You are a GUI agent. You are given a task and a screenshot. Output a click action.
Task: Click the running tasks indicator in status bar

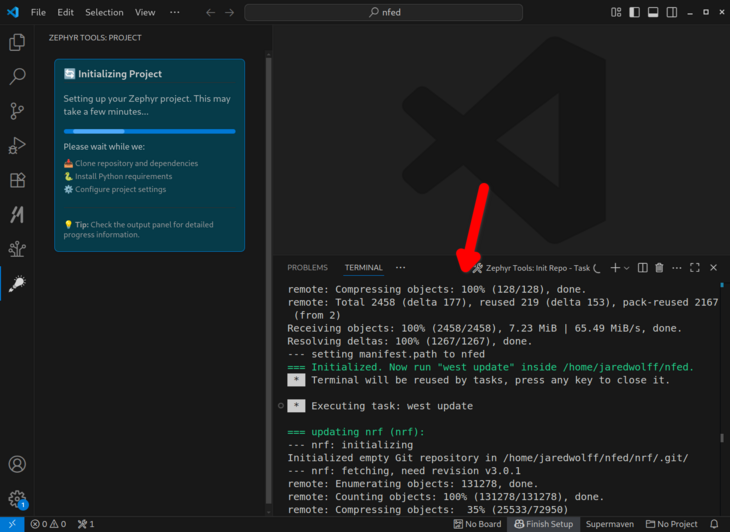pyautogui.click(x=86, y=524)
